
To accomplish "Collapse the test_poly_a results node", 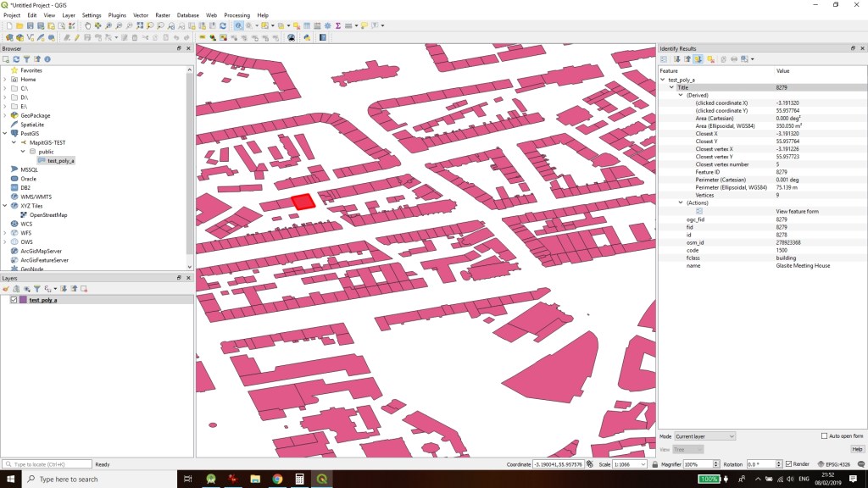I will pyautogui.click(x=663, y=80).
